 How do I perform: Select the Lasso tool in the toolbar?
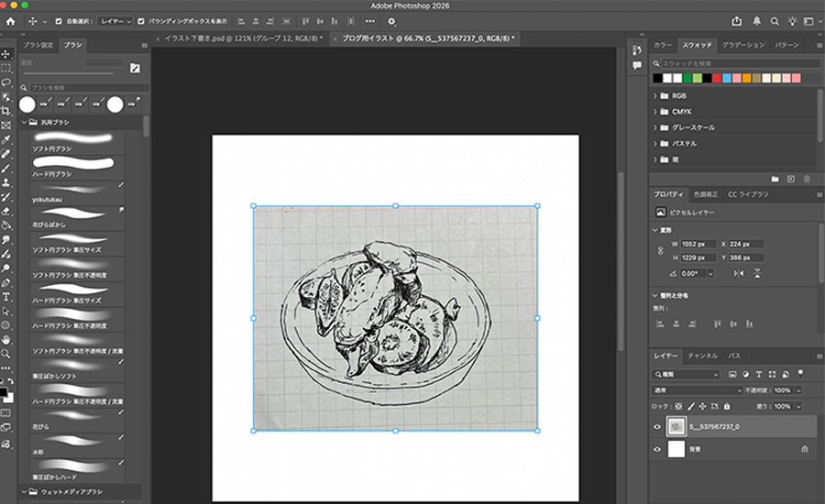[x=6, y=82]
